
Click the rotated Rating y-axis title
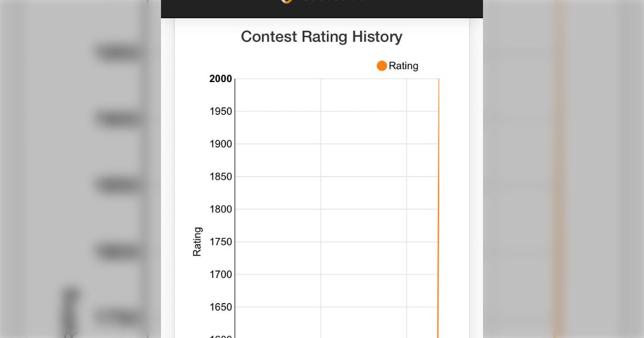point(197,241)
